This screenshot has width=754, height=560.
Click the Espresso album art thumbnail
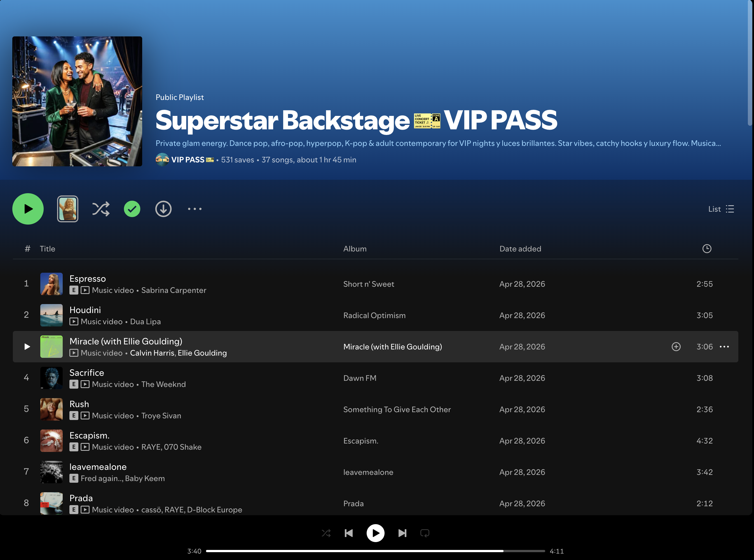pyautogui.click(x=51, y=284)
